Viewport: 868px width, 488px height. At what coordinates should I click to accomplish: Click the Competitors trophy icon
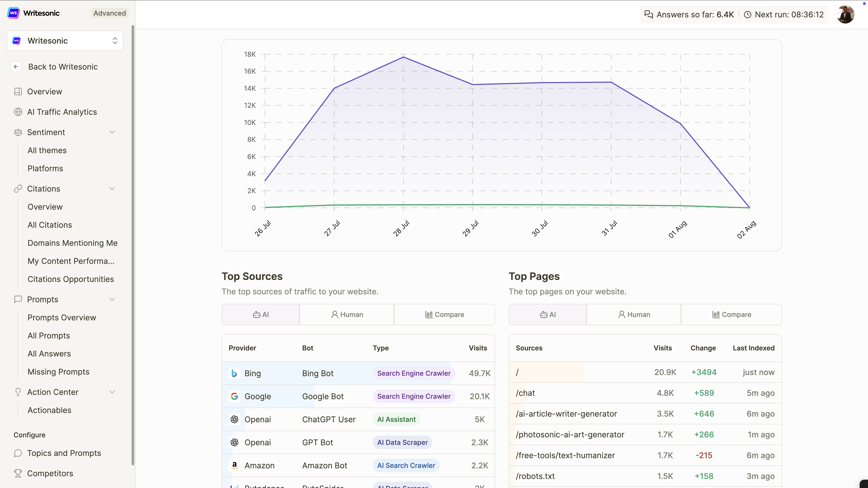[x=18, y=473]
